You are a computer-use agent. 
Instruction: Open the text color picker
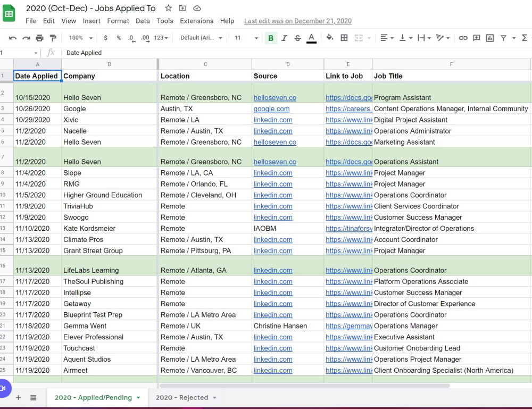[x=311, y=38]
